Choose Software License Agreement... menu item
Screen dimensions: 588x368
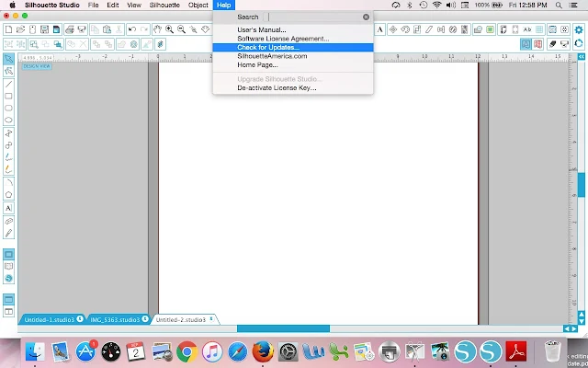tap(293, 39)
